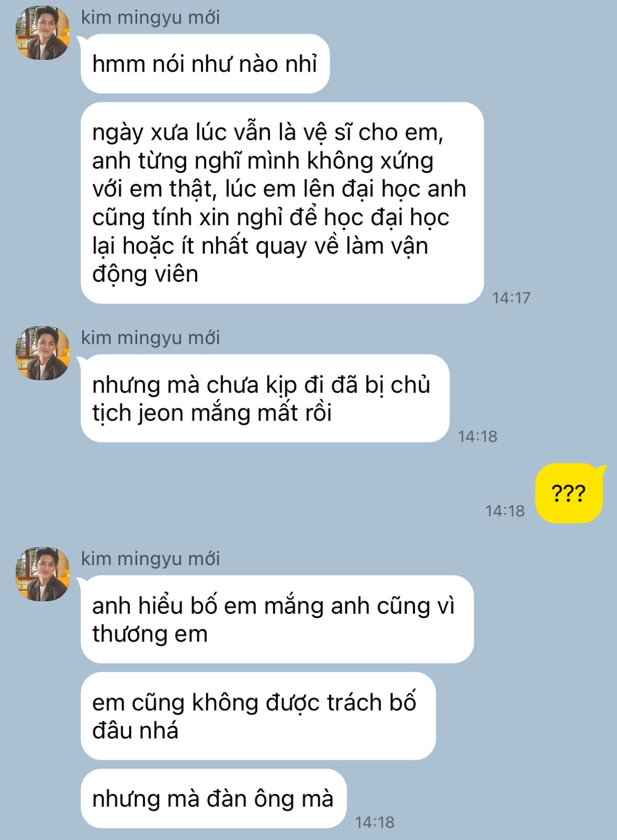Tap the words "thương em" in the message
The height and width of the screenshot is (840, 617).
150,634
